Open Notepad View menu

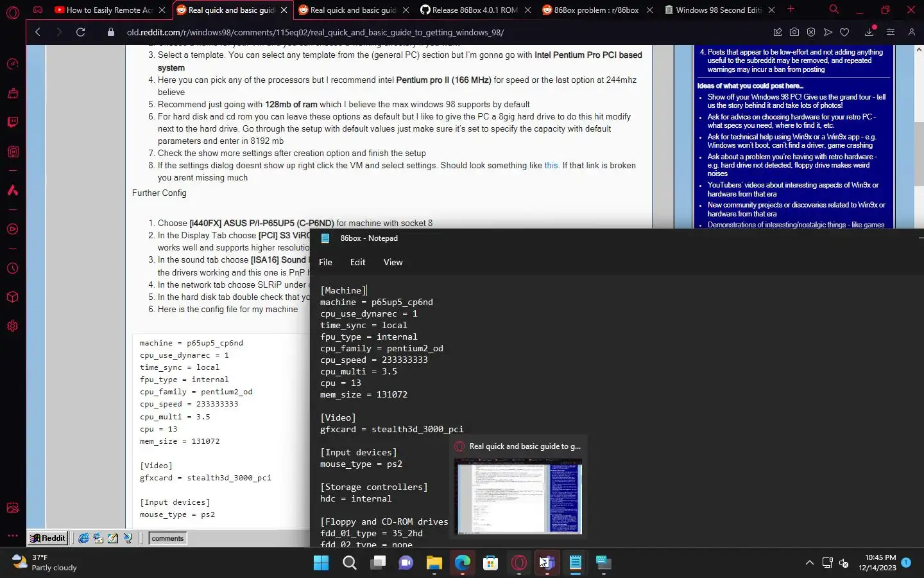[x=393, y=262]
